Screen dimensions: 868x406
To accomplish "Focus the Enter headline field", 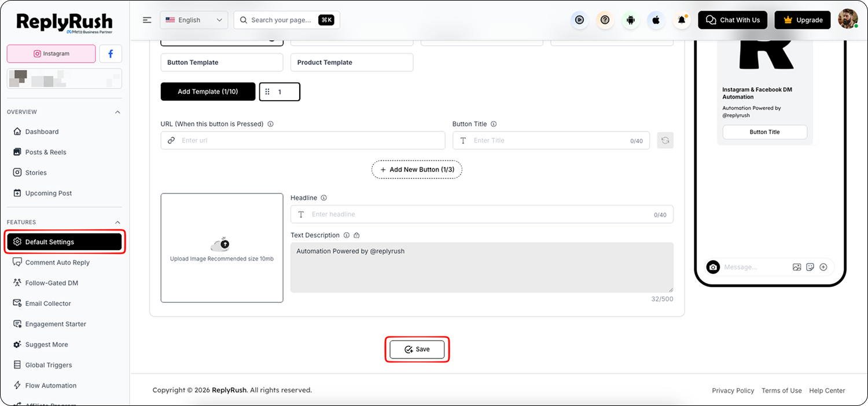I will click(481, 214).
